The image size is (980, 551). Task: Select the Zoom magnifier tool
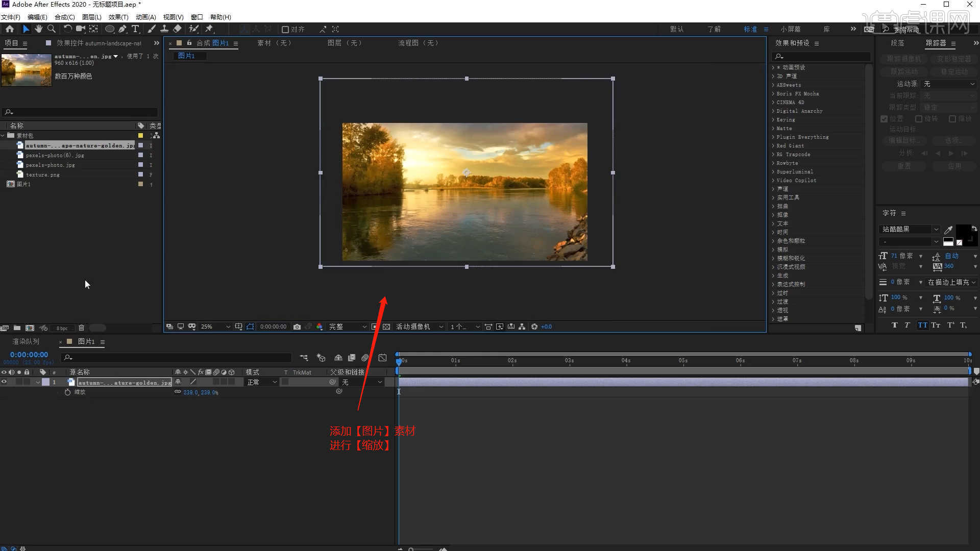pyautogui.click(x=52, y=29)
